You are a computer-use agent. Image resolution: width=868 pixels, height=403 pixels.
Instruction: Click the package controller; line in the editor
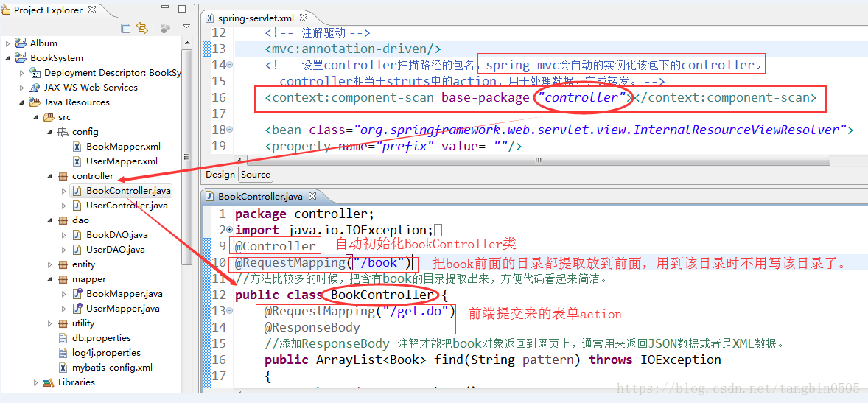pyautogui.click(x=305, y=214)
